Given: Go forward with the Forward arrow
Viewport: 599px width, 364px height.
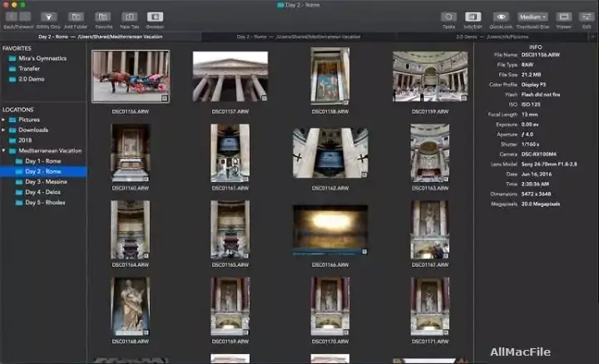Looking at the screenshot, I should click(x=25, y=17).
